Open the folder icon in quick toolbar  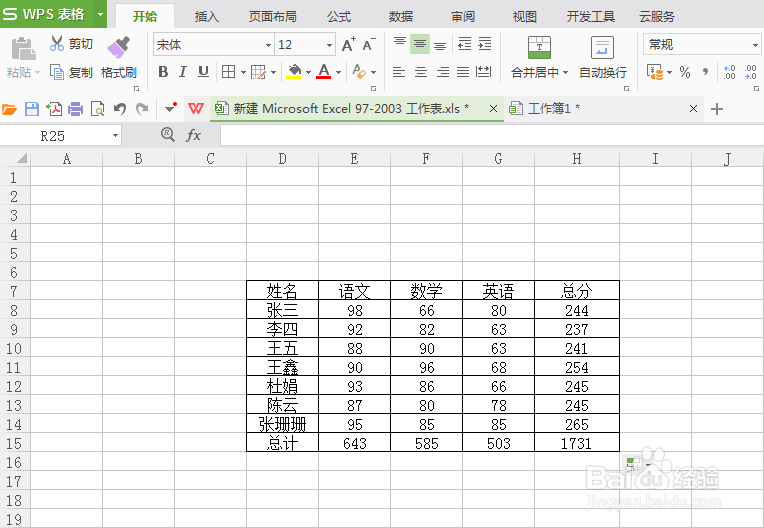pyautogui.click(x=10, y=109)
